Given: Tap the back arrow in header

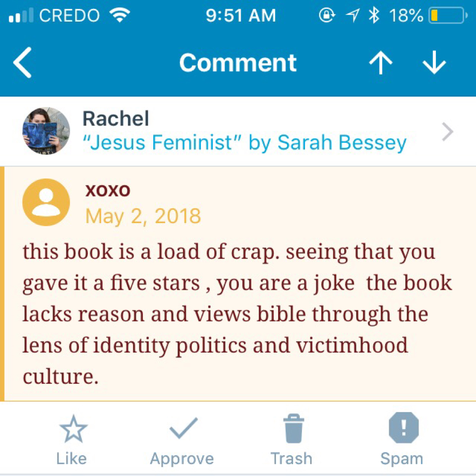Looking at the screenshot, I should 23,63.
